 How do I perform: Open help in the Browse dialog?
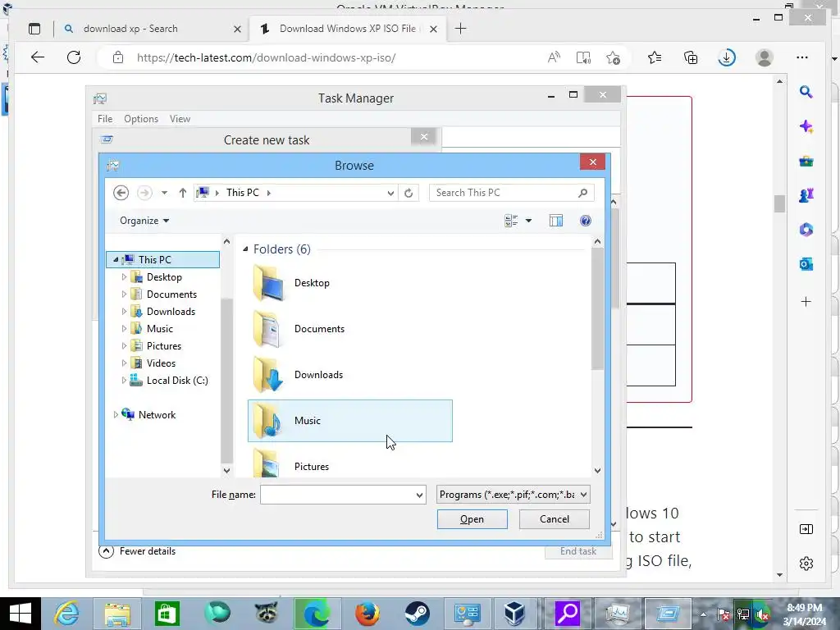pyautogui.click(x=586, y=221)
